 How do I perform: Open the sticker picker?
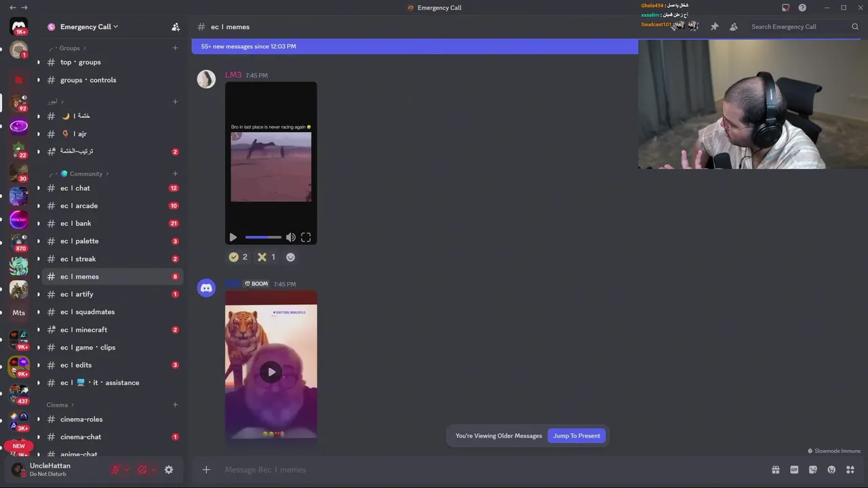pyautogui.click(x=812, y=470)
